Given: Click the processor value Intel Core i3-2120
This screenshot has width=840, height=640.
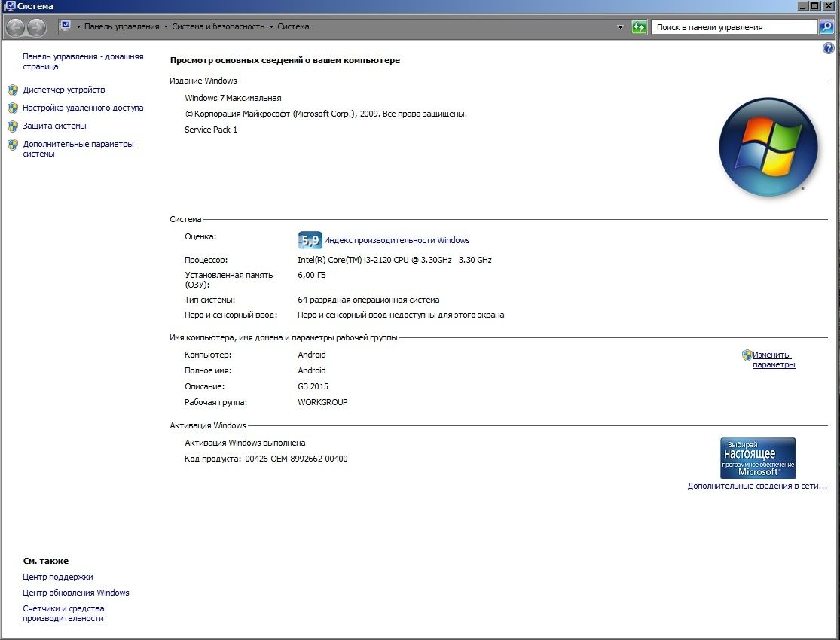Looking at the screenshot, I should point(394,261).
